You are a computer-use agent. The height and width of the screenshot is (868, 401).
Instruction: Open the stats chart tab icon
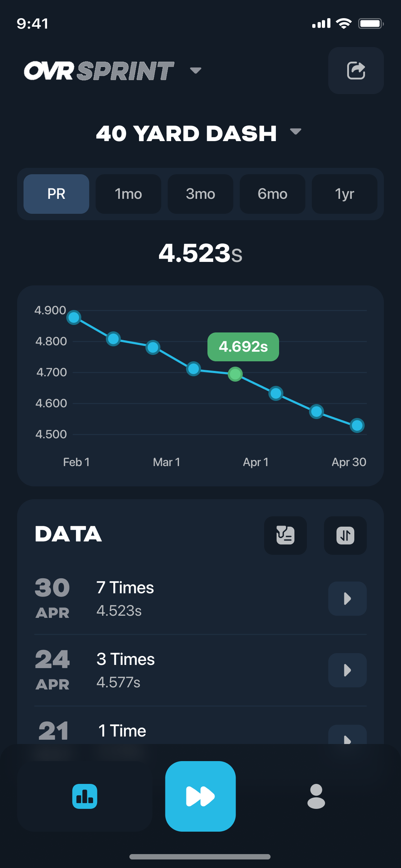[x=85, y=796]
